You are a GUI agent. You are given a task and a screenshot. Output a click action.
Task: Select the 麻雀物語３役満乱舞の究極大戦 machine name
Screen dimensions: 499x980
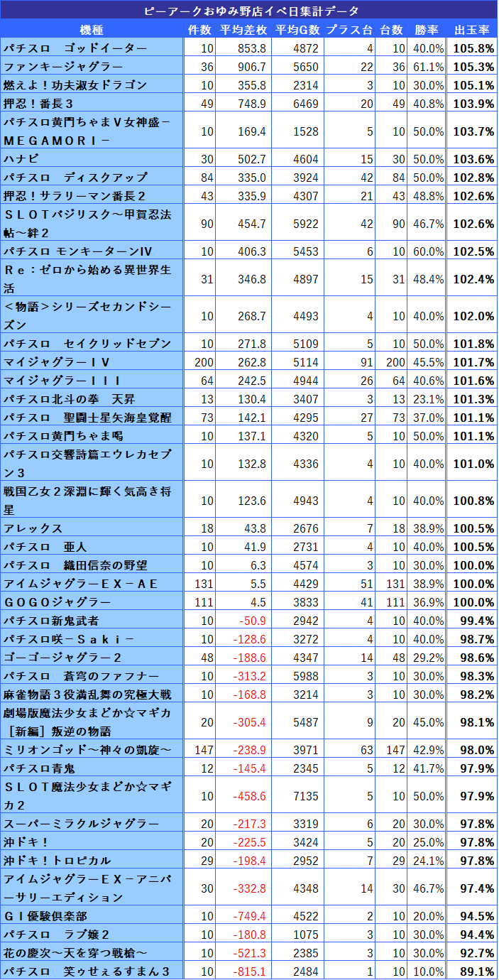[x=87, y=695]
